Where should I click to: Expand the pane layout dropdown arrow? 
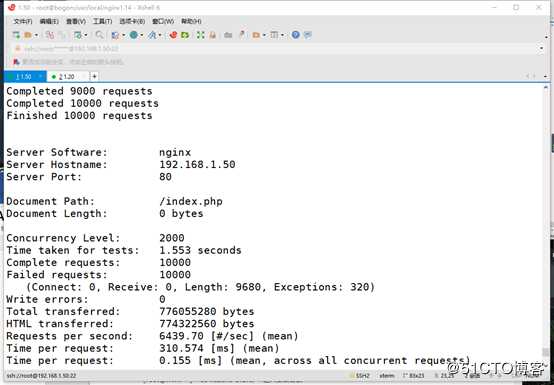pos(282,35)
